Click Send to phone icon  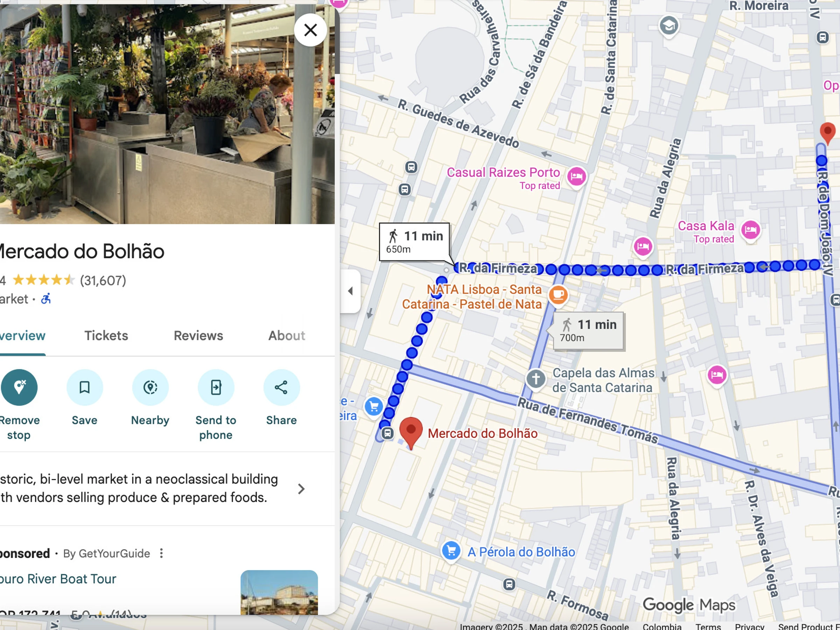(216, 387)
